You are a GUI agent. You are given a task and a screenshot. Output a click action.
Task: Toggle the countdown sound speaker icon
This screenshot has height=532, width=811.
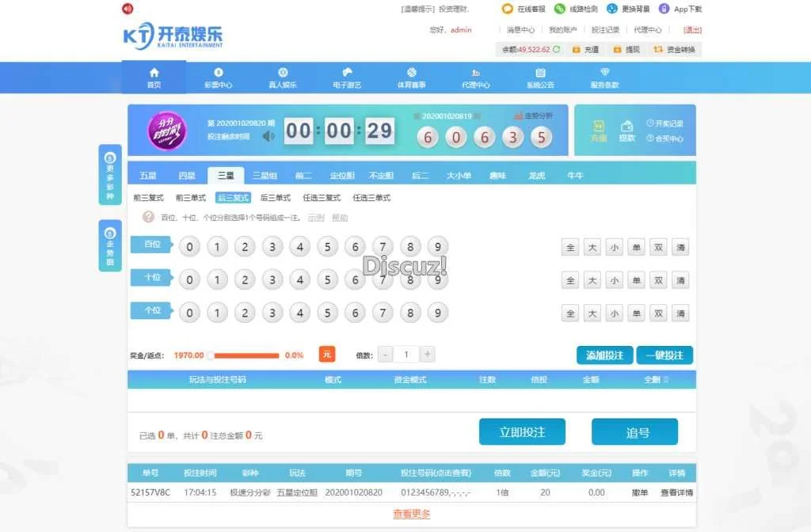coord(268,135)
